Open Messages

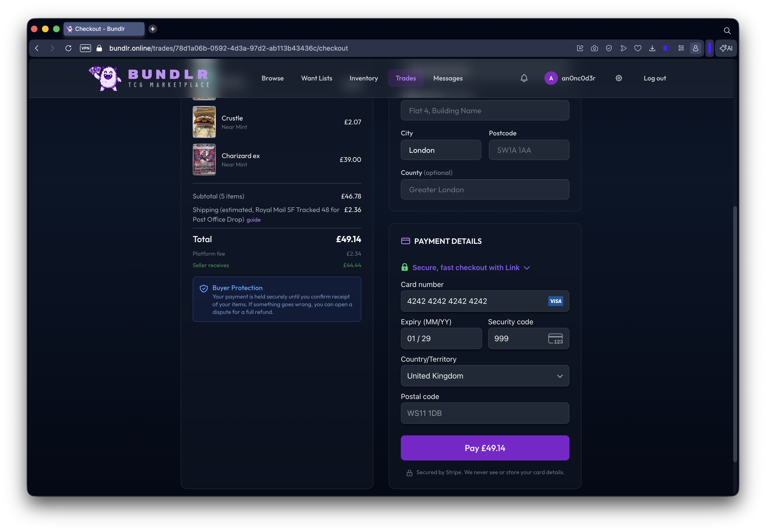pos(448,78)
